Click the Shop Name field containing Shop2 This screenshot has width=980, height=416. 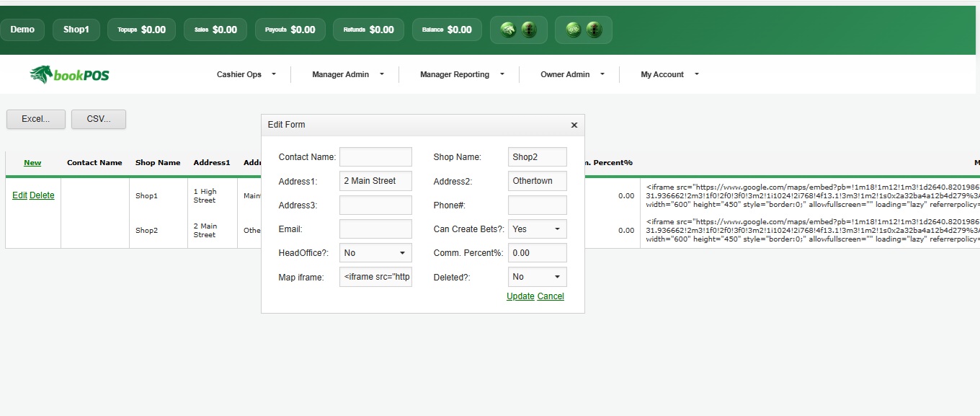coord(537,157)
